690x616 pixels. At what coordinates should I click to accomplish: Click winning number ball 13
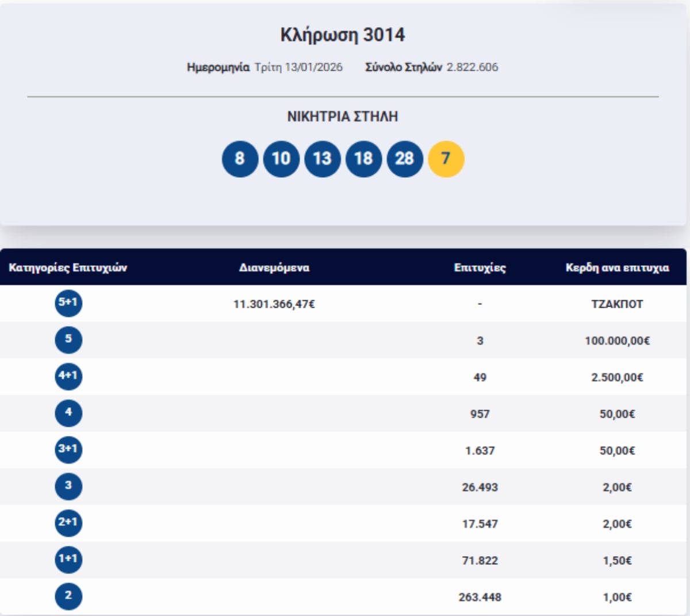coord(322,159)
